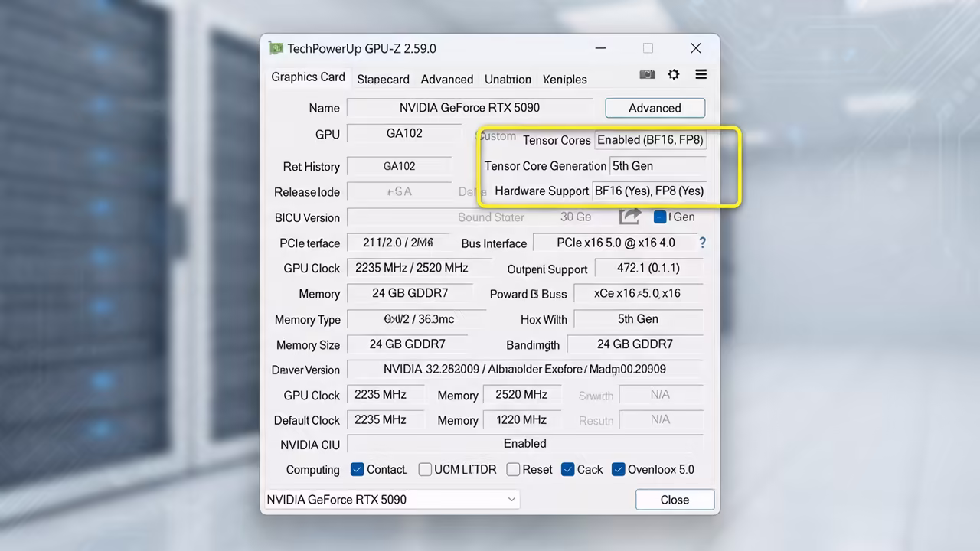Click the Poward B Buss xCe x16 value
The width and height of the screenshot is (980, 551).
(x=637, y=293)
